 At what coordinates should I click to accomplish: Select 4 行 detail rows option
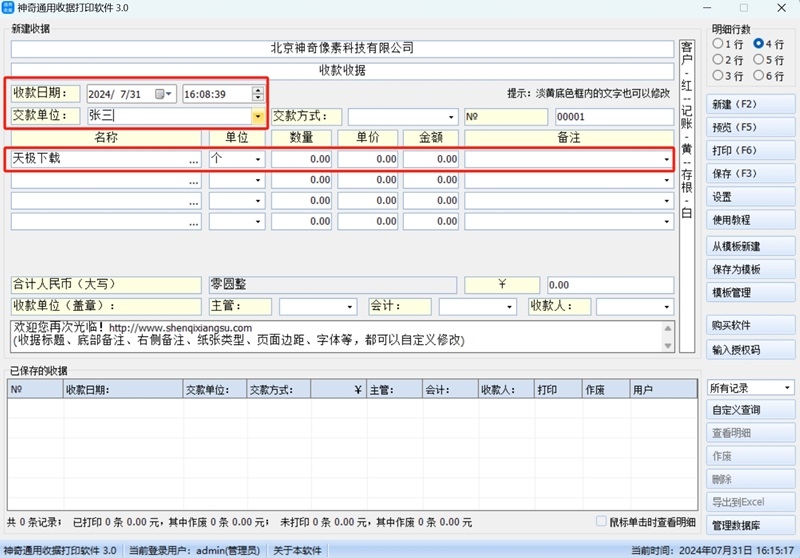(768, 44)
